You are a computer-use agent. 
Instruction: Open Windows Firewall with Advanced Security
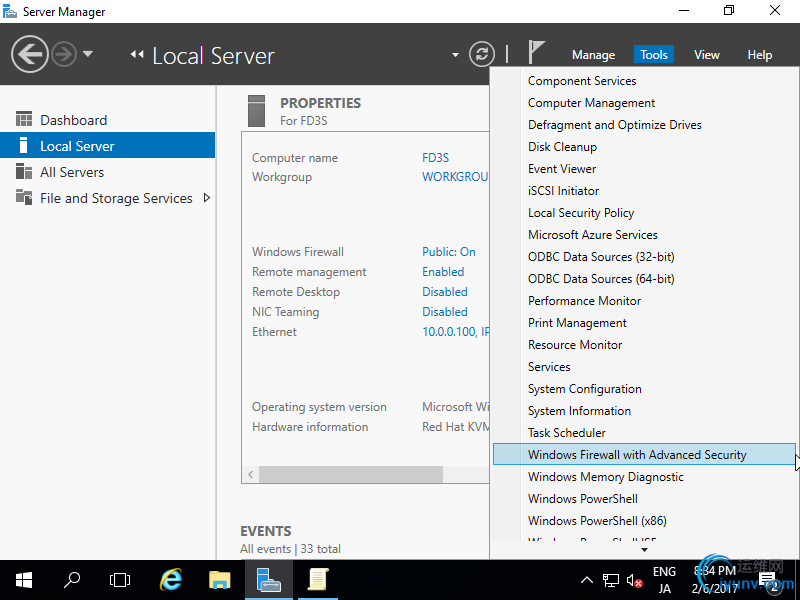(x=644, y=454)
